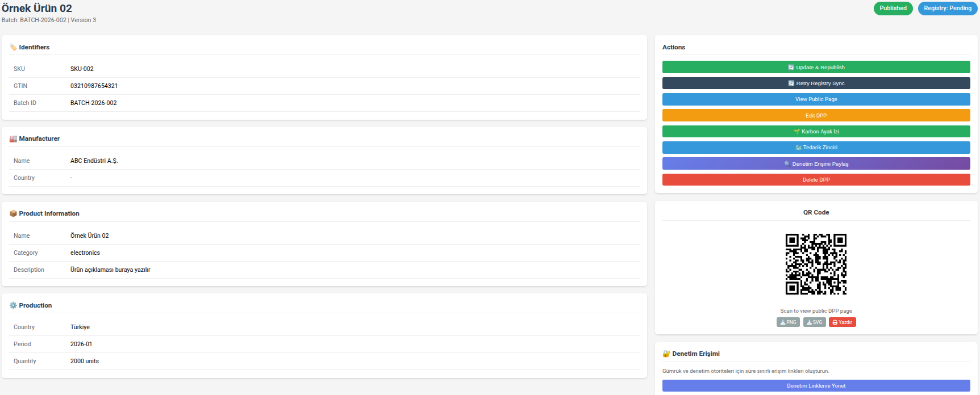Click the Identifiers tag icon
This screenshot has height=395, width=980.
pos(13,47)
